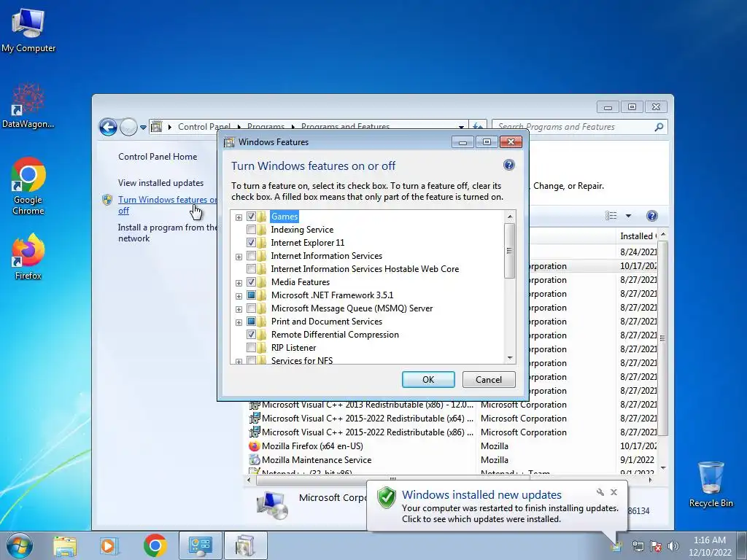This screenshot has height=560, width=747.
Task: Open Action Center flag tray icon
Action: pyautogui.click(x=656, y=546)
